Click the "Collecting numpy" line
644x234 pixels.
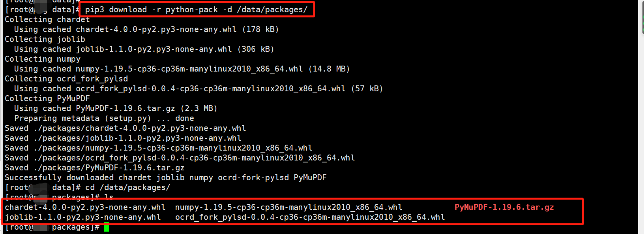[42, 59]
